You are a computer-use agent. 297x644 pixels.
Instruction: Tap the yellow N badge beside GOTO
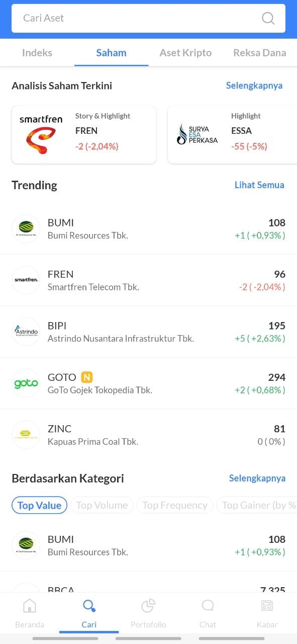[87, 377]
